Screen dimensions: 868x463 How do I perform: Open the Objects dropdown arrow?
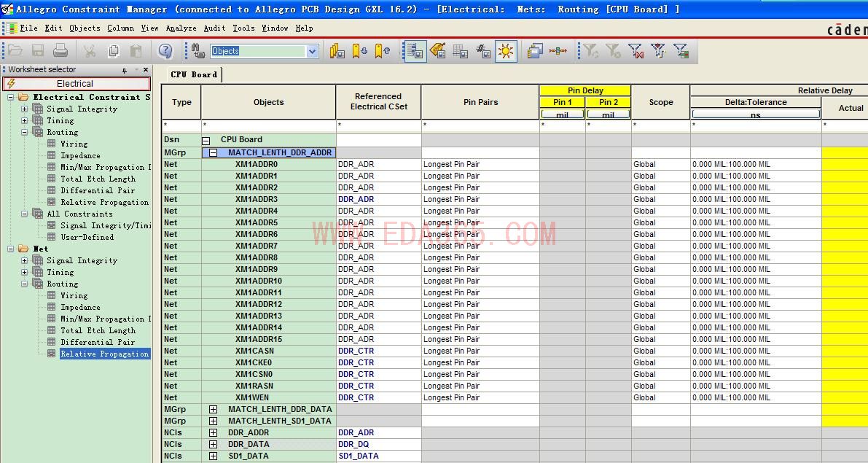312,51
